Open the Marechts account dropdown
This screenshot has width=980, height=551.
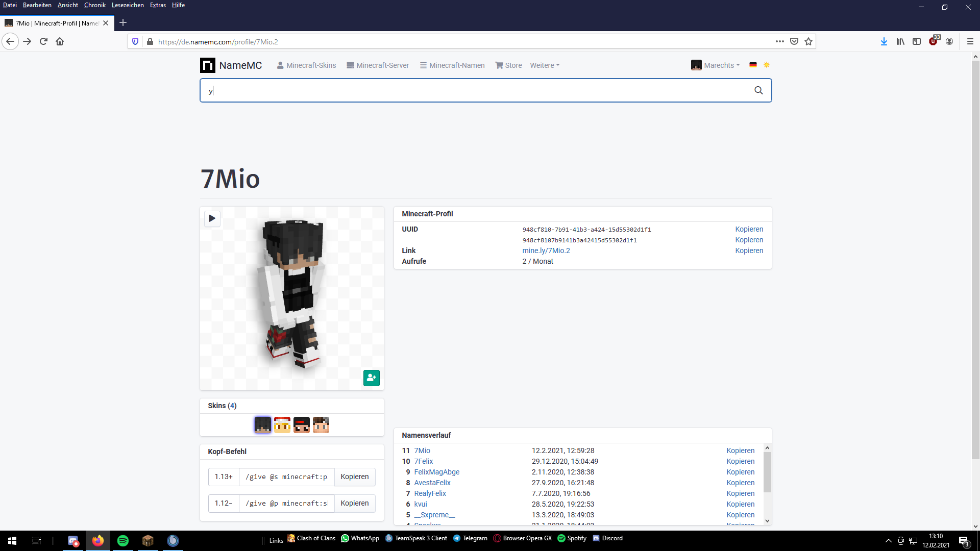[x=716, y=65]
